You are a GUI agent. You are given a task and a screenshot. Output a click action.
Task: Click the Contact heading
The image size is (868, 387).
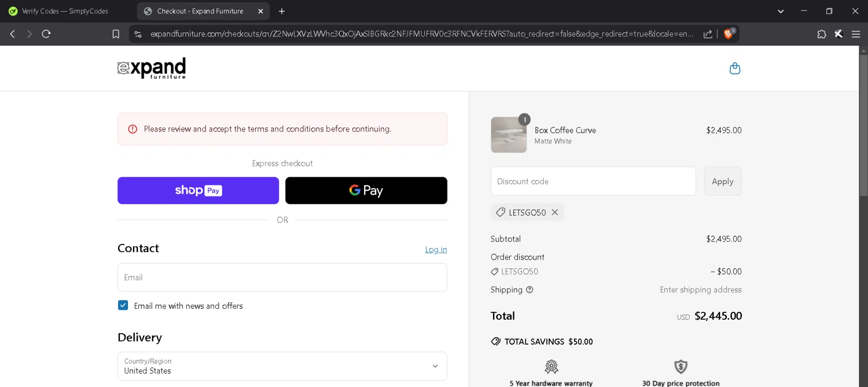pos(138,248)
